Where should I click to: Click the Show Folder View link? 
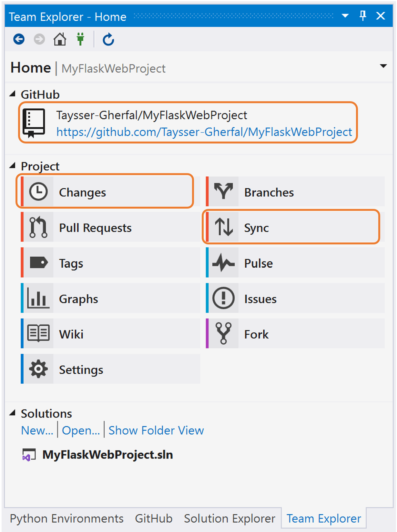tap(156, 430)
